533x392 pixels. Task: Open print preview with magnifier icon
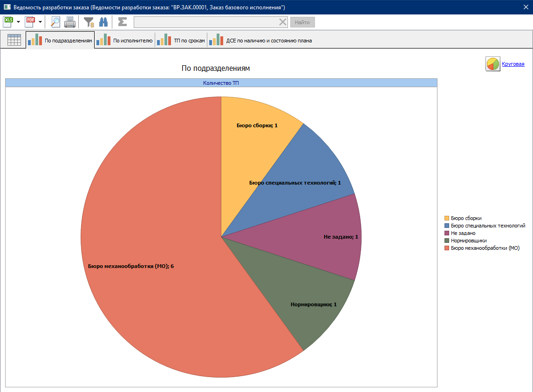click(x=55, y=21)
